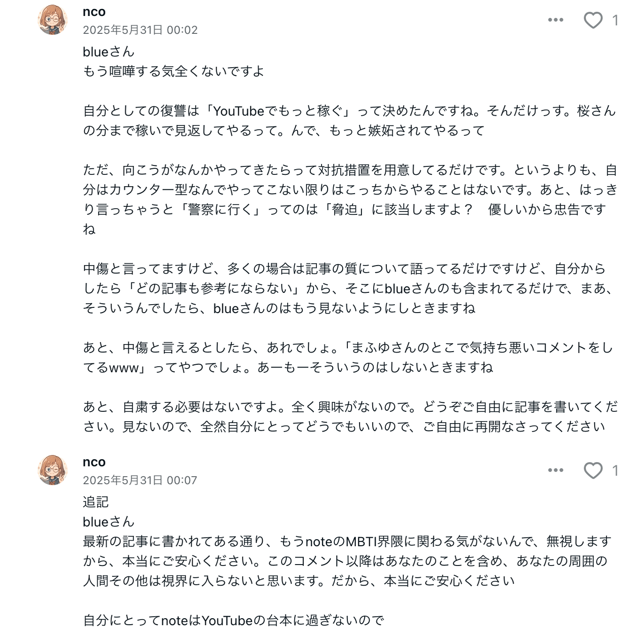The width and height of the screenshot is (644, 644).
Task: Click the timestamp 2025年5月31日 00:02
Action: pyautogui.click(x=140, y=30)
